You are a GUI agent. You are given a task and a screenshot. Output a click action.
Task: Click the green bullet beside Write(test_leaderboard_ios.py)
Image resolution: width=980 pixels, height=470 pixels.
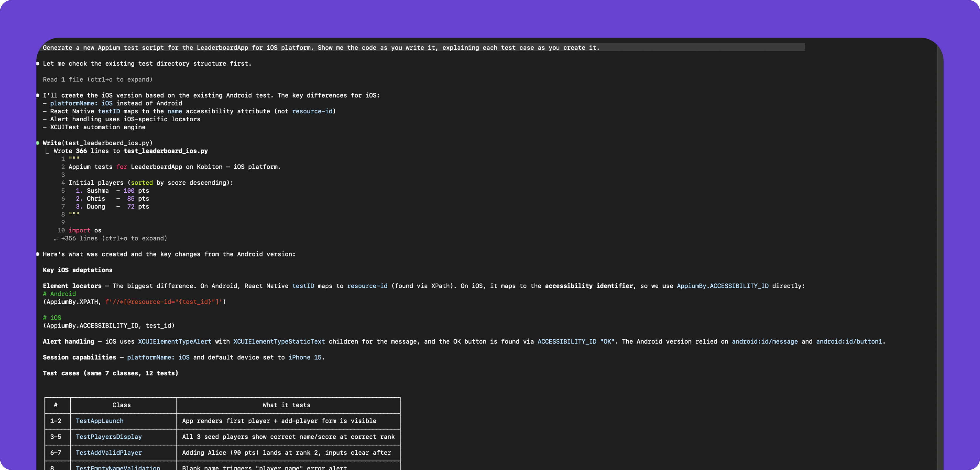click(38, 143)
